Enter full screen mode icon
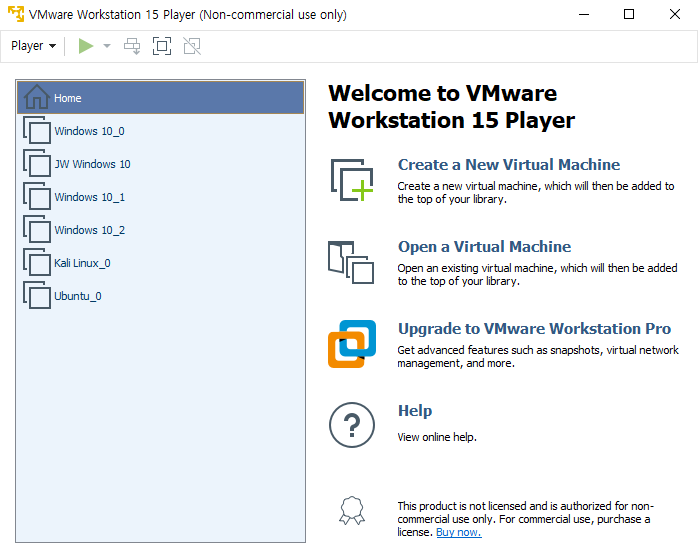The width and height of the screenshot is (698, 559). point(162,46)
